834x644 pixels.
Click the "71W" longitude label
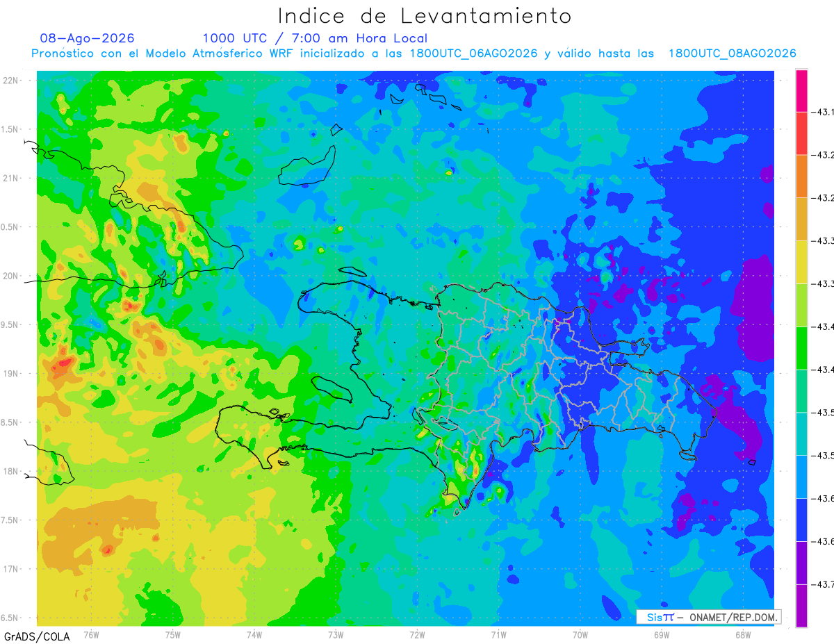click(498, 634)
